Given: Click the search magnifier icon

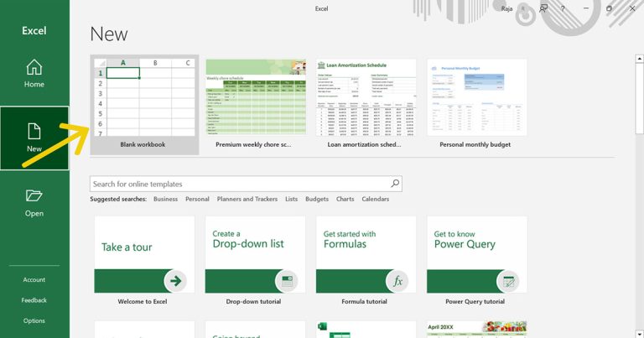Looking at the screenshot, I should click(395, 184).
